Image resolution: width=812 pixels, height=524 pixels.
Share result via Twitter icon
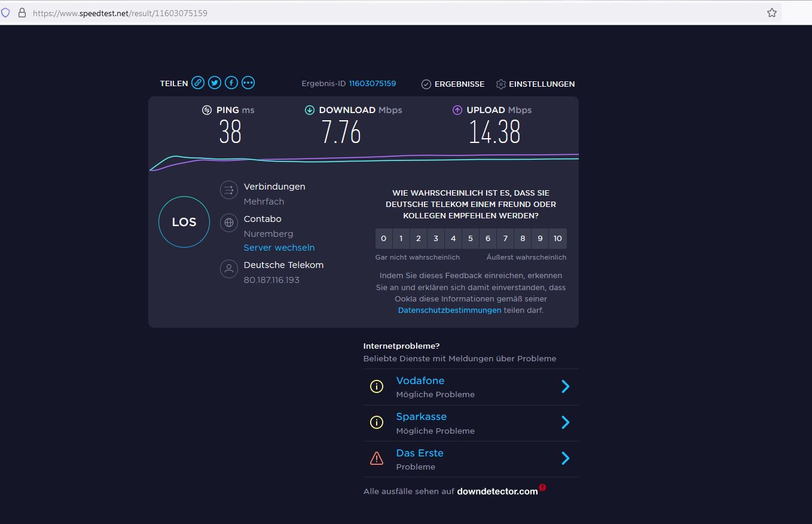tap(215, 83)
